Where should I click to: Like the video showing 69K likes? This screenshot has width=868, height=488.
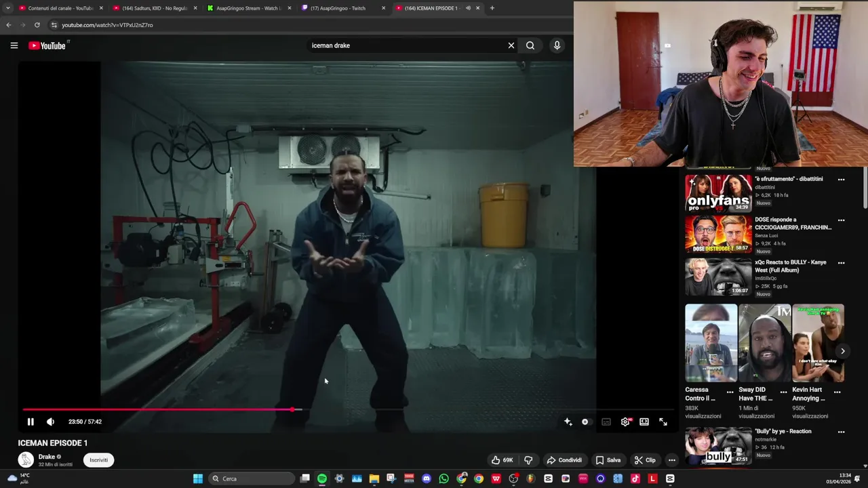[x=502, y=460]
